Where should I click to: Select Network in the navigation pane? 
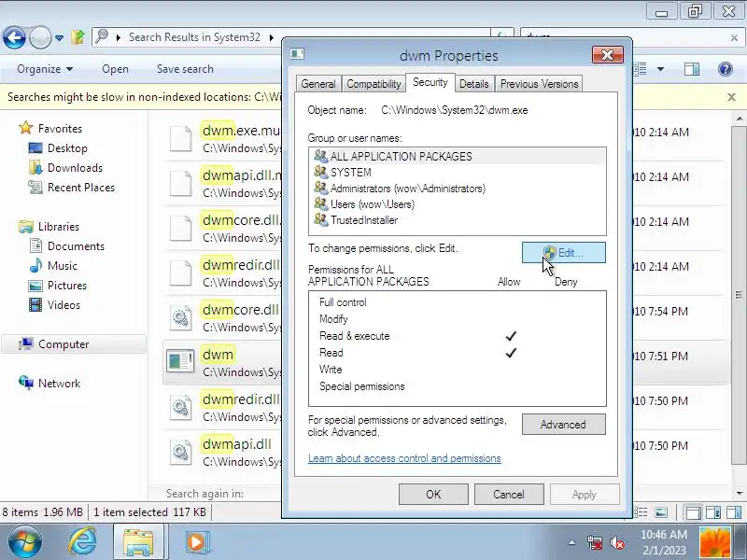pos(59,384)
